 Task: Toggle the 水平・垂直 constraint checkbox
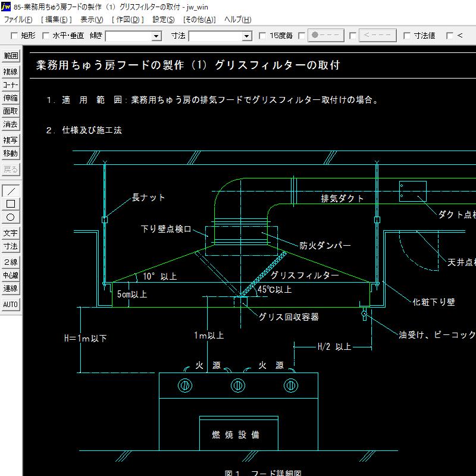click(45, 35)
